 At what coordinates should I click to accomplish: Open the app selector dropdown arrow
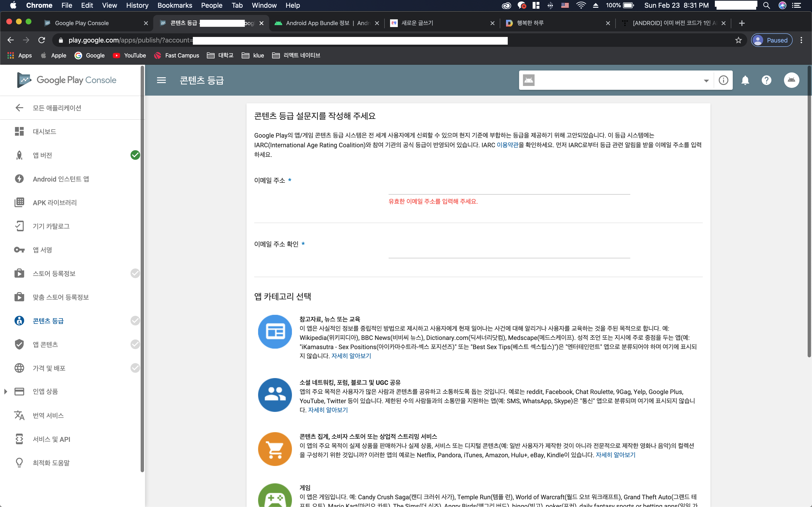[706, 80]
